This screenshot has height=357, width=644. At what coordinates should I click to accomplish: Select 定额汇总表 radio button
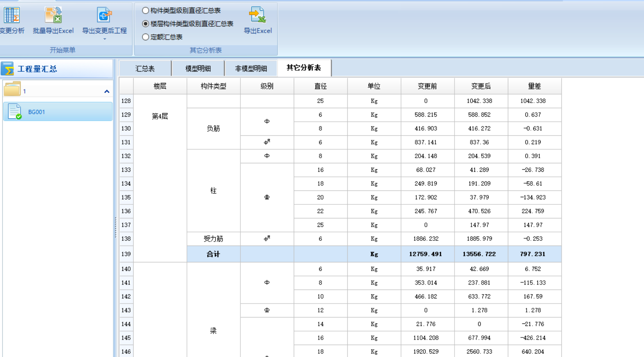coord(145,37)
